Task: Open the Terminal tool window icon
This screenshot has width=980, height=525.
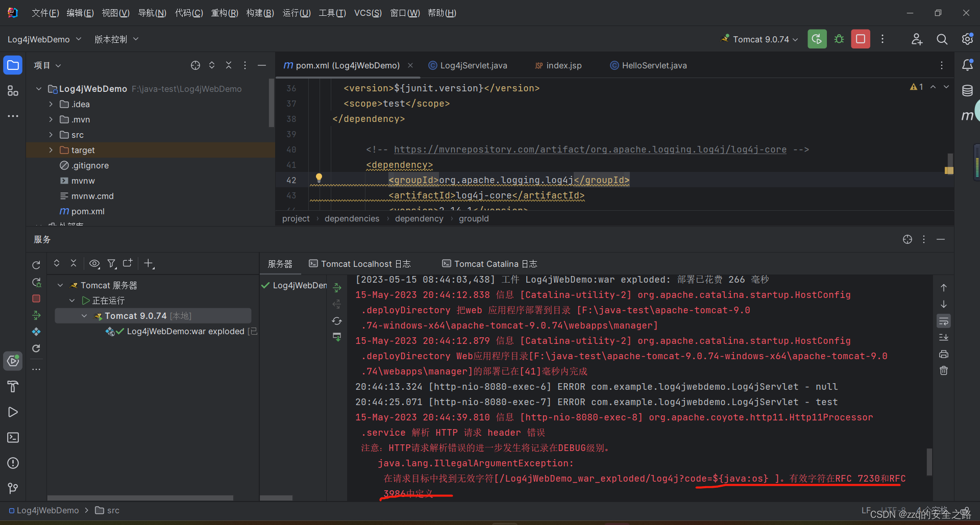Action: pyautogui.click(x=13, y=438)
